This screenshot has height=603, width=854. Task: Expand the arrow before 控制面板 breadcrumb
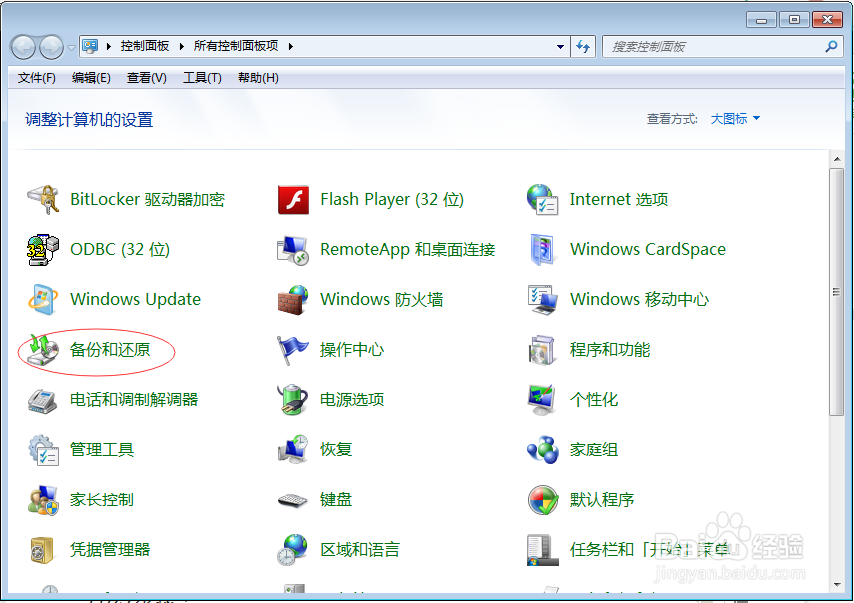(109, 46)
